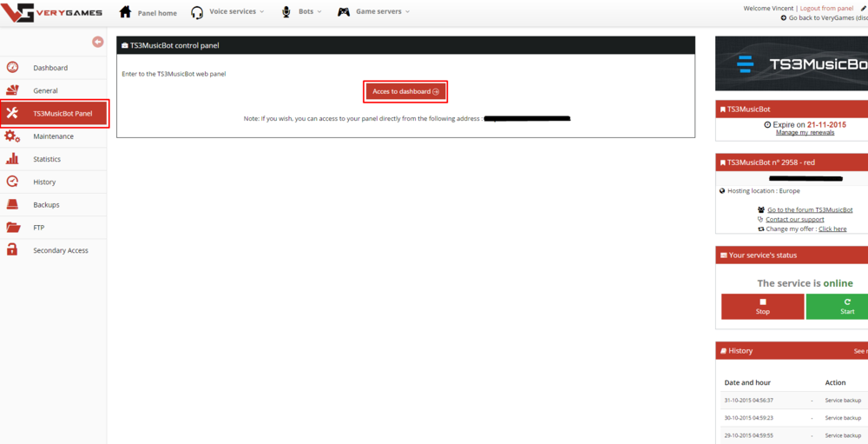The height and width of the screenshot is (444, 868).
Task: Stop the service with the Stop button
Action: coord(763,307)
